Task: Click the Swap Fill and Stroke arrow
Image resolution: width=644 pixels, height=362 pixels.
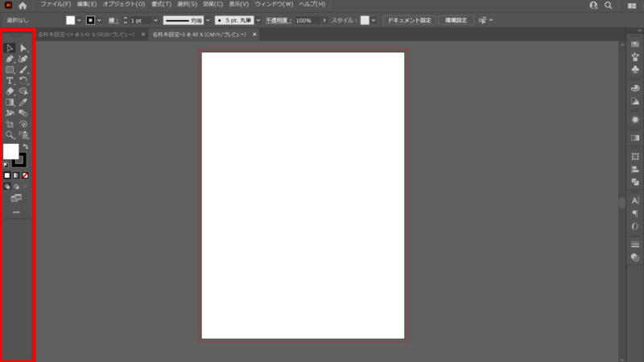Action: pyautogui.click(x=26, y=146)
